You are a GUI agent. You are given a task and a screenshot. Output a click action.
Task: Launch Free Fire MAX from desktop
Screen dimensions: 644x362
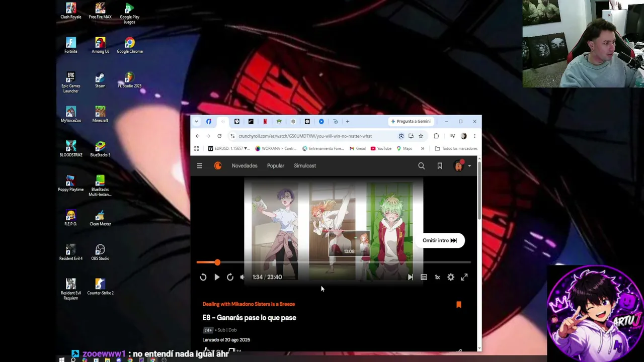tap(100, 11)
